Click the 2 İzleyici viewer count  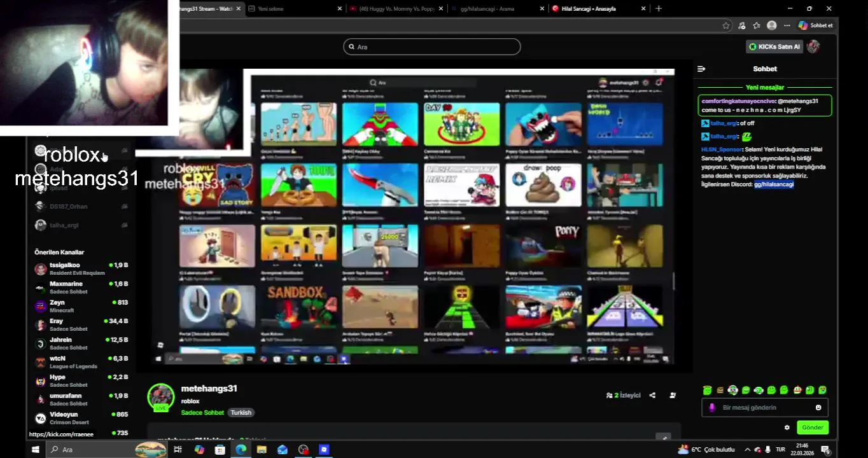[x=623, y=395]
